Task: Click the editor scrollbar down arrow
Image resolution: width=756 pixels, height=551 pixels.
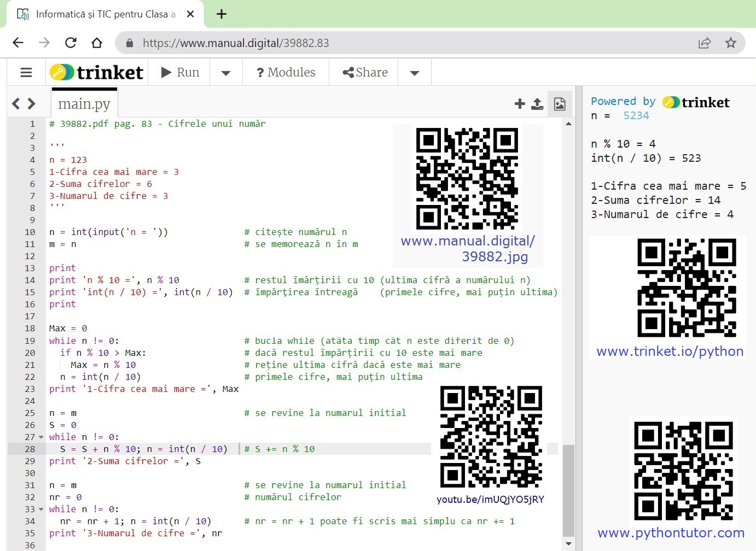Action: [x=568, y=544]
